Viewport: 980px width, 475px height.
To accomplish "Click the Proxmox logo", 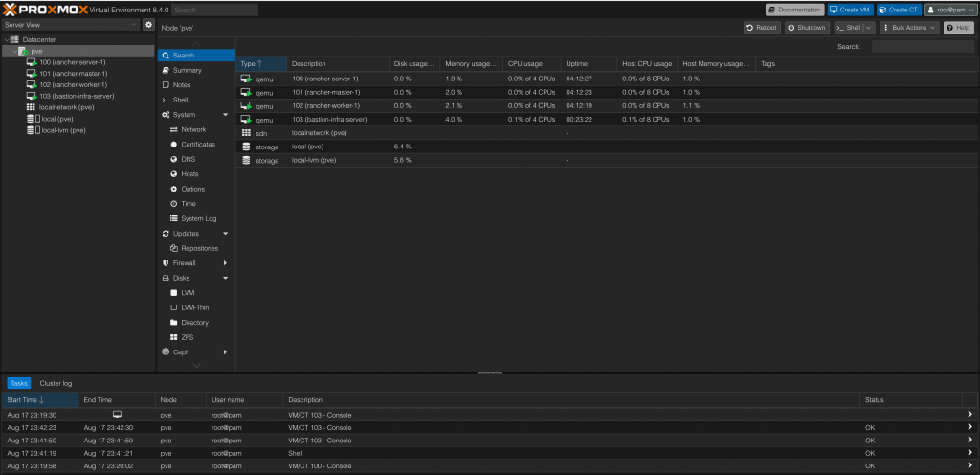I will point(44,10).
